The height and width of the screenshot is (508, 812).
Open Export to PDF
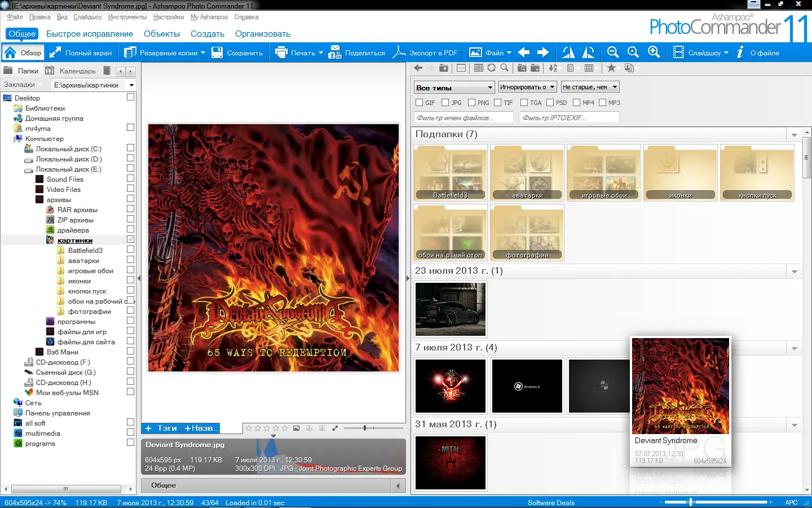[x=426, y=52]
